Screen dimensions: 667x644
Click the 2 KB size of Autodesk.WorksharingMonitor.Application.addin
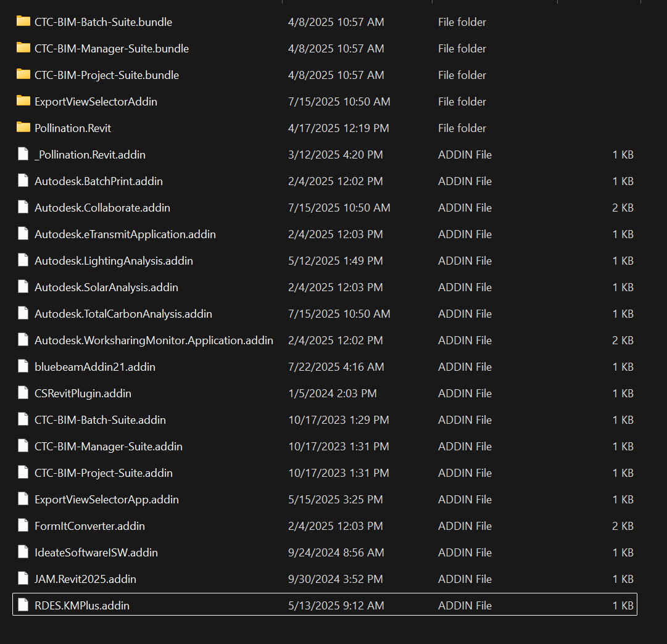(x=623, y=341)
